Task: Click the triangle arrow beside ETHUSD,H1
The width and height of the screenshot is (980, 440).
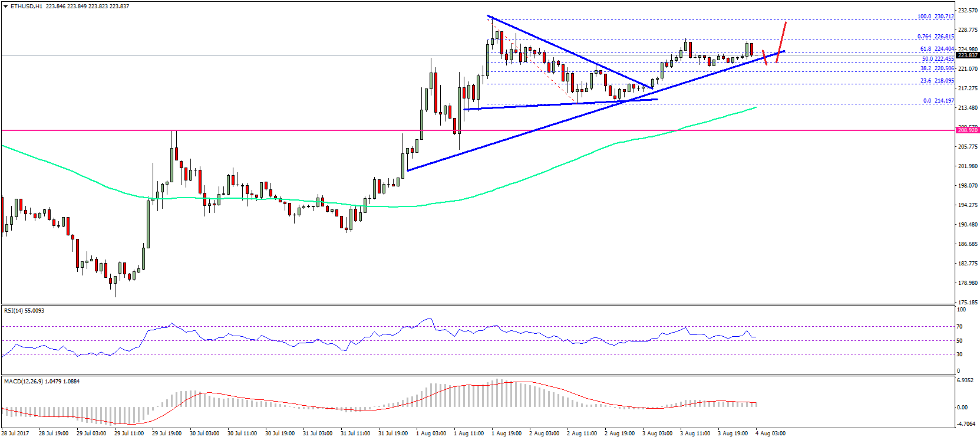Action: (5, 6)
